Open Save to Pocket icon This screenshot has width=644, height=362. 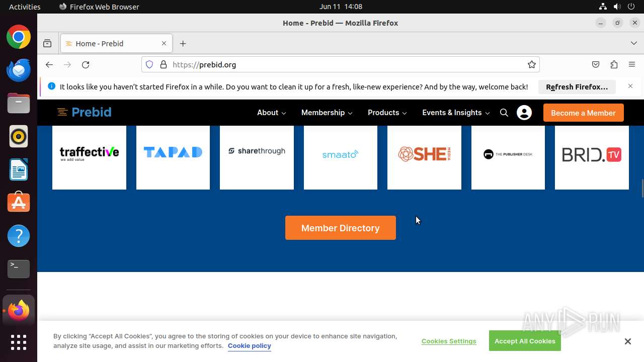pos(596,64)
